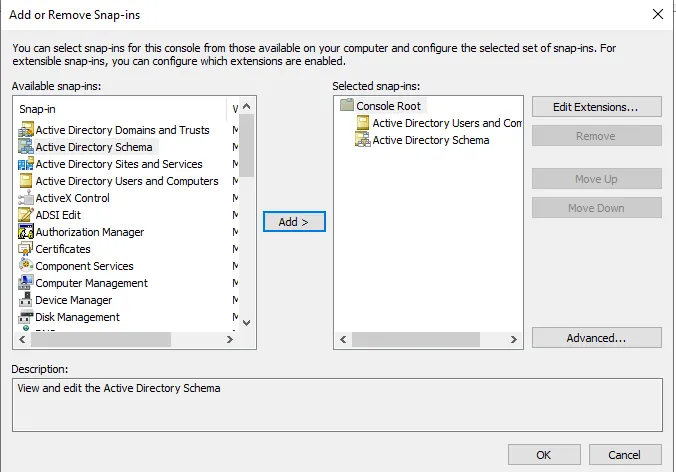The width and height of the screenshot is (676, 472).
Task: Select the 'Certificates' snap-in text
Action: coord(63,249)
